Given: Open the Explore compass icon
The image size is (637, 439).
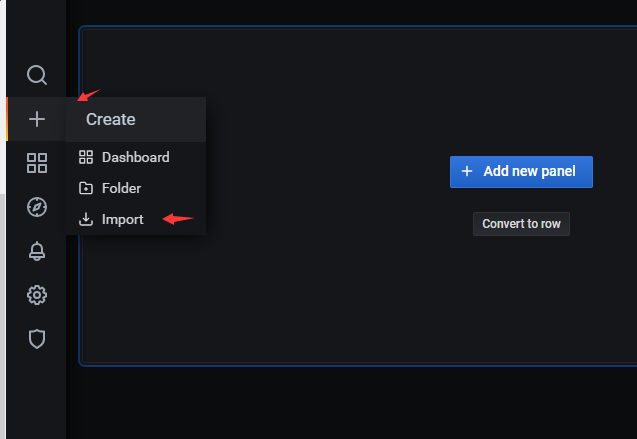Looking at the screenshot, I should pyautogui.click(x=37, y=207).
